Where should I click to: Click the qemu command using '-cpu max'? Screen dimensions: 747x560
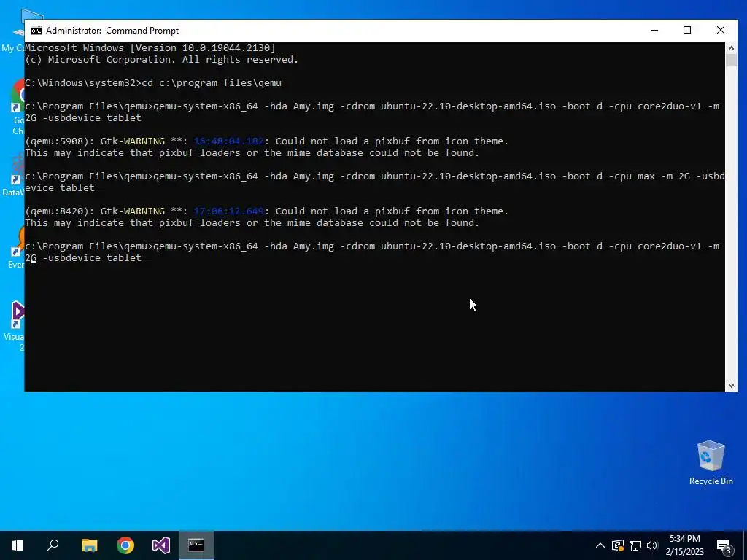(374, 182)
